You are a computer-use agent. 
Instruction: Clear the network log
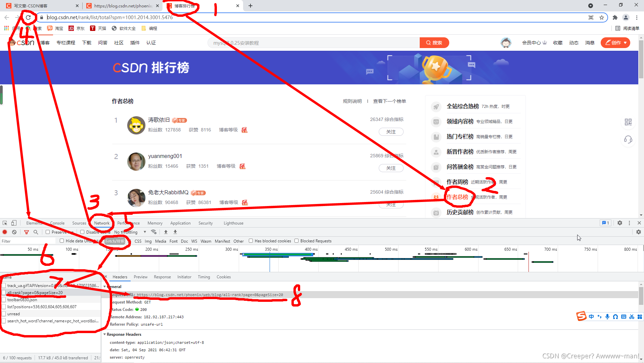click(14, 232)
